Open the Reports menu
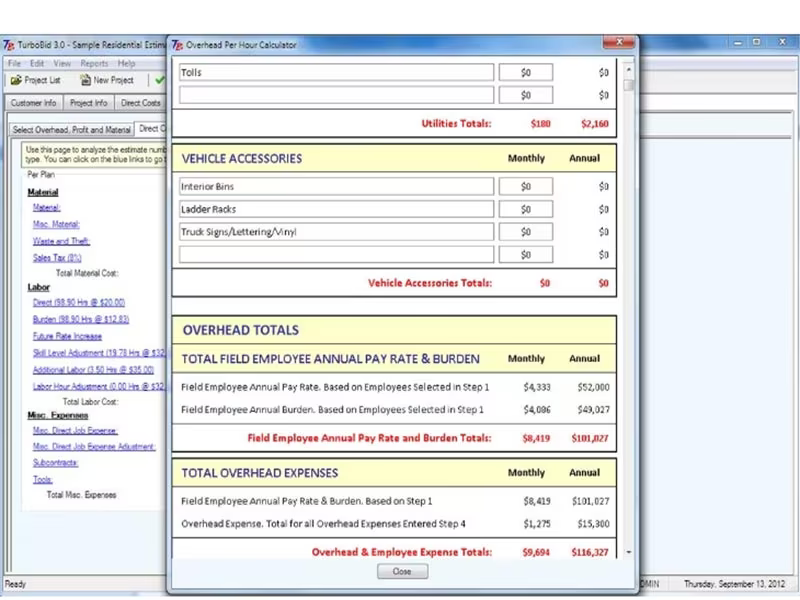Viewport: 800px width, 600px height. coord(94,63)
